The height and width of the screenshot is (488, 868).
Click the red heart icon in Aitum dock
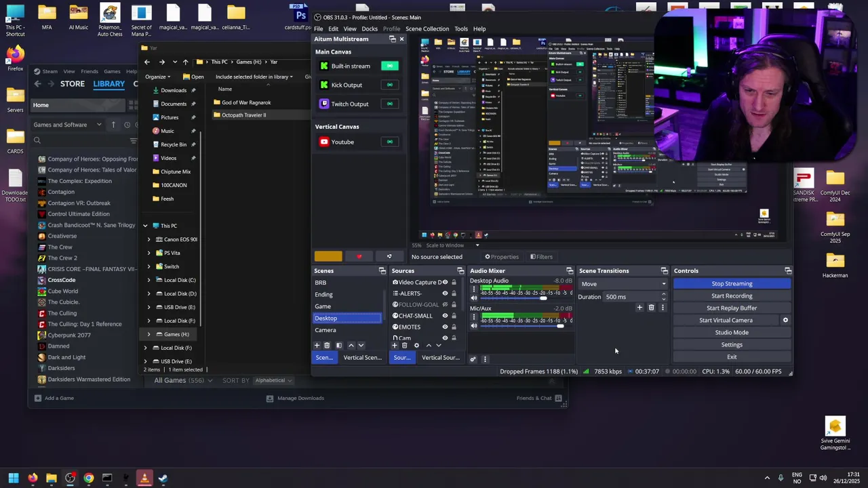coord(359,256)
